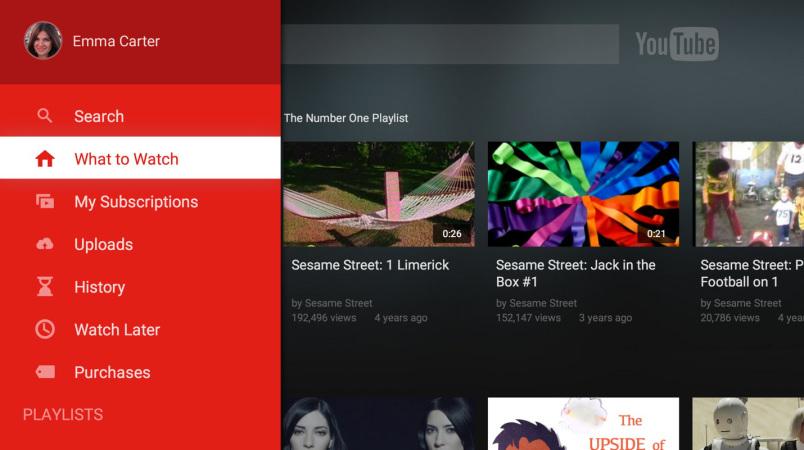Open the Purchases menu entry
Screen dimensions: 804x450
(x=140, y=372)
